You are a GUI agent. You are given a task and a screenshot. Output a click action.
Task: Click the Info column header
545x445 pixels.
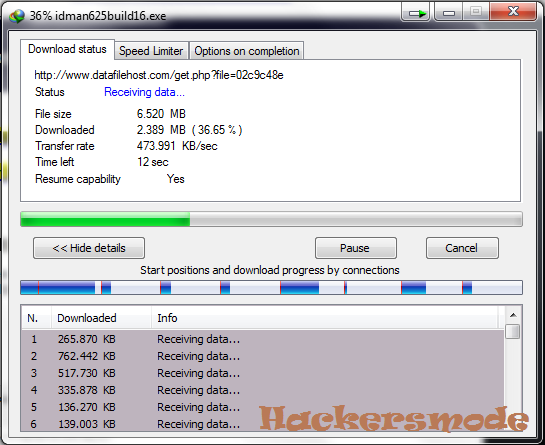(x=326, y=318)
